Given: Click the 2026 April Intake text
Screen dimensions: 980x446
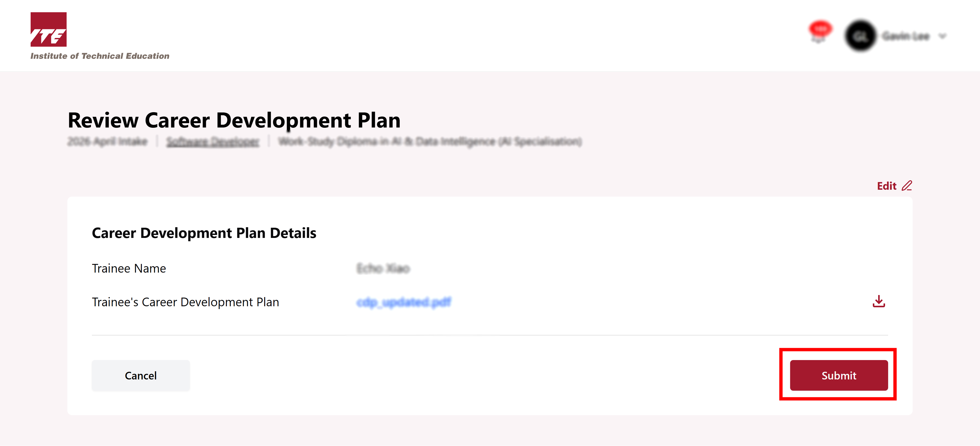Looking at the screenshot, I should (107, 142).
